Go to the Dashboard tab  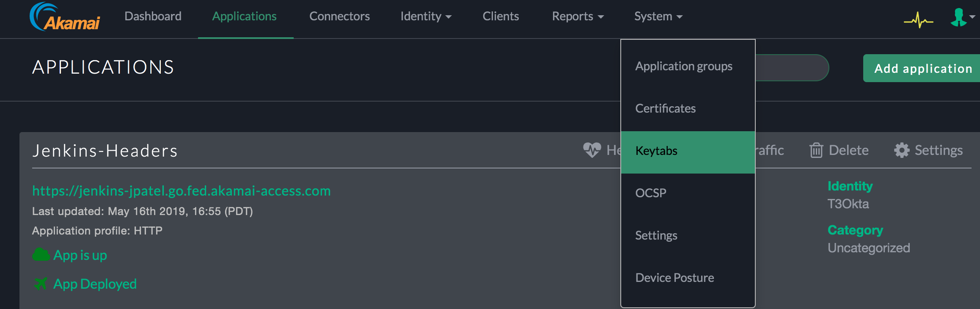(x=153, y=16)
